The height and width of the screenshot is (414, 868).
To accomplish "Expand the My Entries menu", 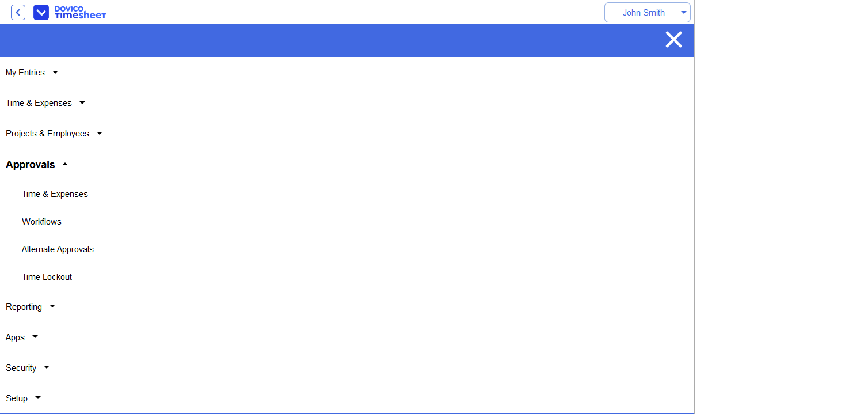I will 25,73.
